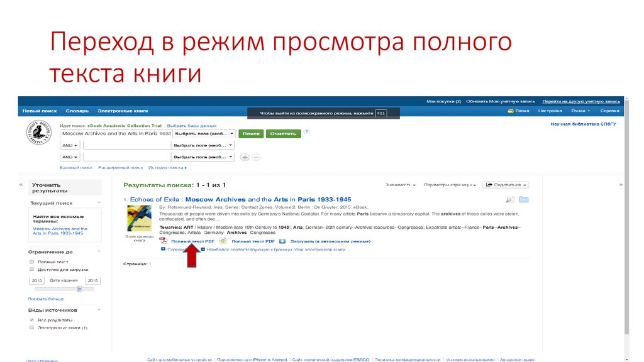Click the current search terms link in sidebar

[x=60, y=231]
